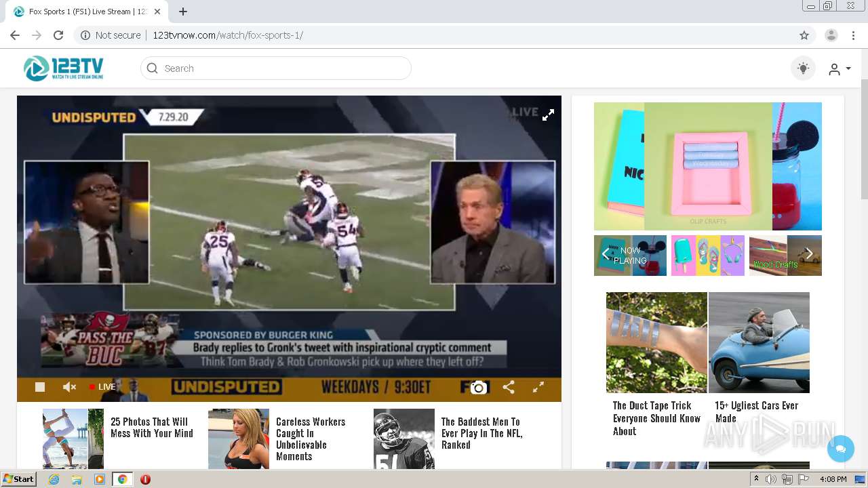Open the Windows Start menu

18,479
